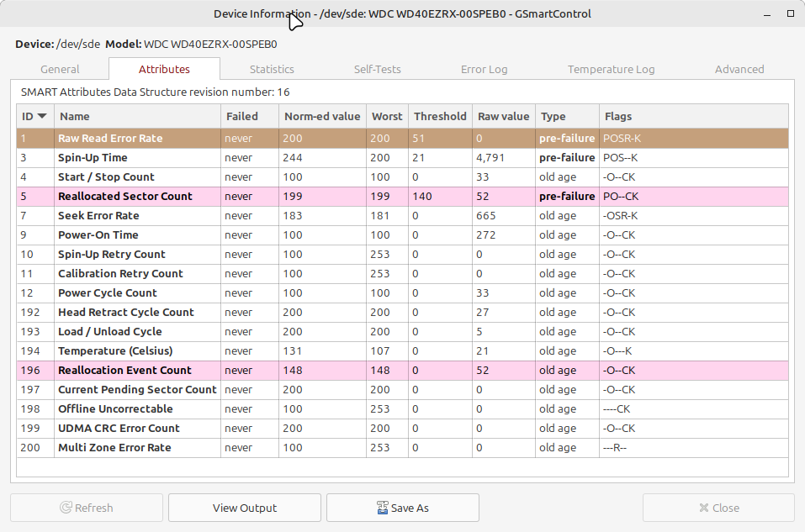Go to the Self-Tests tab
Image resolution: width=805 pixels, height=532 pixels.
pyautogui.click(x=378, y=69)
